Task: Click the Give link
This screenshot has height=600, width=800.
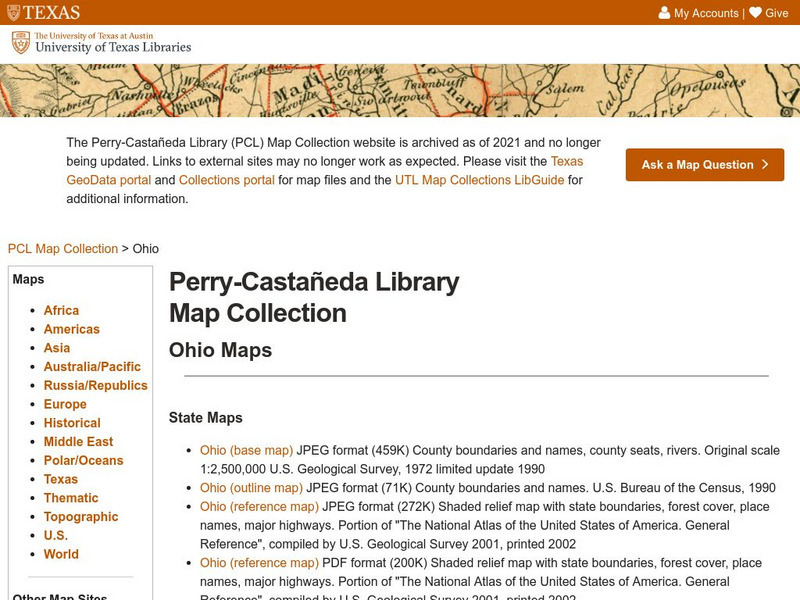Action: pyautogui.click(x=778, y=12)
